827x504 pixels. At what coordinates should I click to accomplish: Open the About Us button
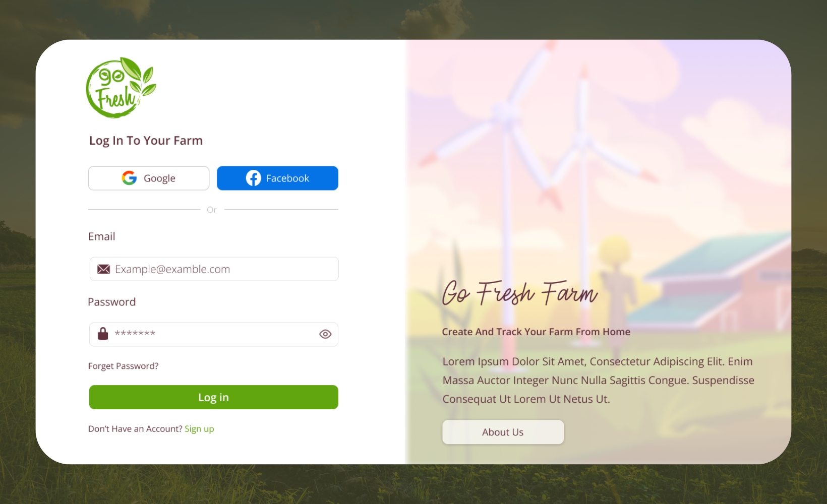click(x=503, y=432)
